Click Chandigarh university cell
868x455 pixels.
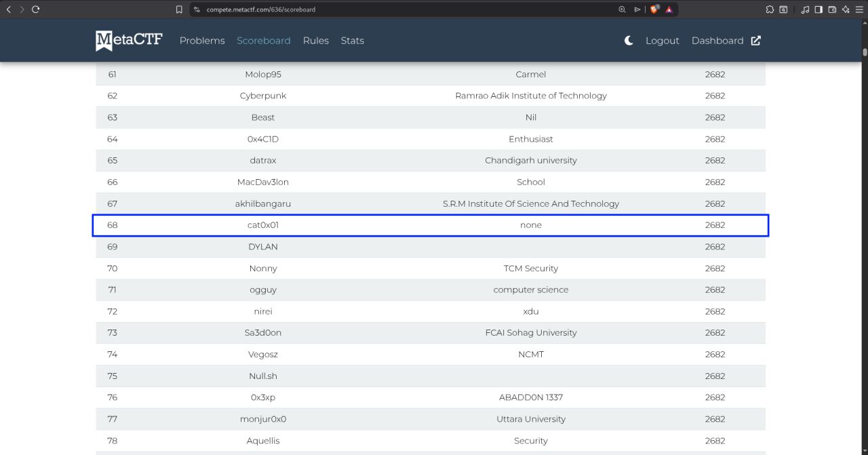[x=531, y=161]
